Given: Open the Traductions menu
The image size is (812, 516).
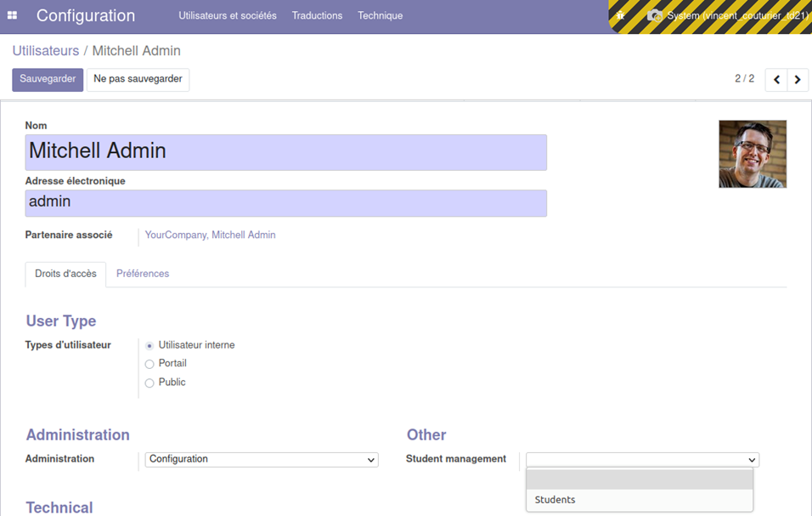Looking at the screenshot, I should click(x=317, y=15).
